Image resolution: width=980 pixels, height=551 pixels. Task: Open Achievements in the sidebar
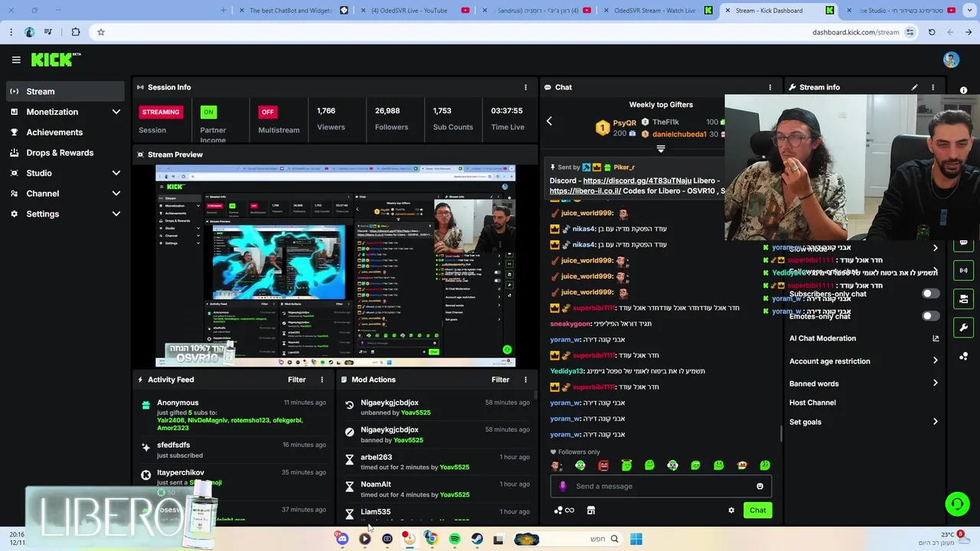[54, 132]
